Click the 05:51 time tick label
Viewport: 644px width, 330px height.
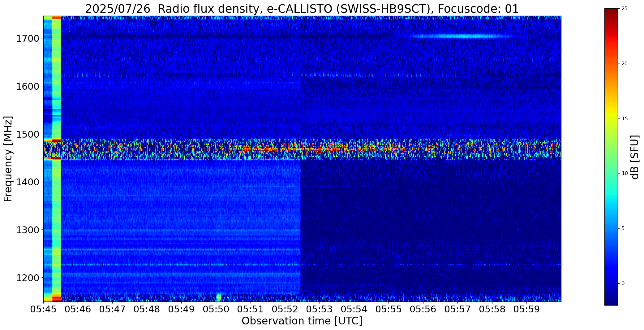(251, 309)
